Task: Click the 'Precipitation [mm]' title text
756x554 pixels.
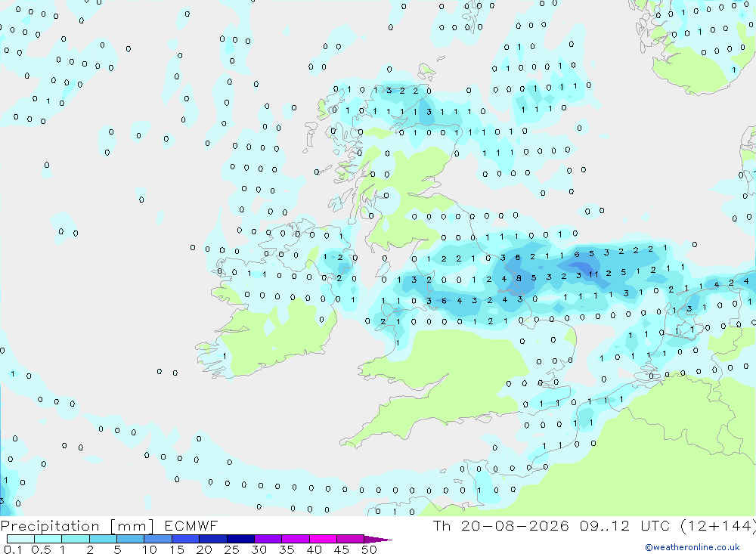Action: click(77, 526)
